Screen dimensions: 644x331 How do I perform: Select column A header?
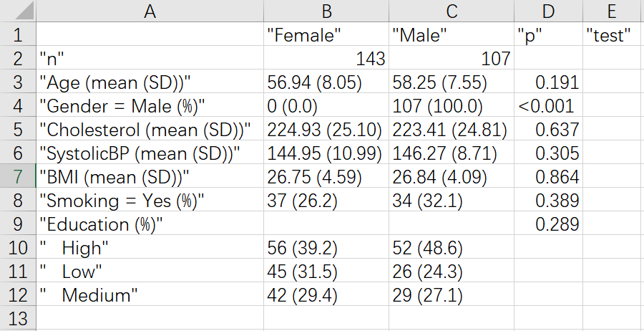(x=149, y=10)
